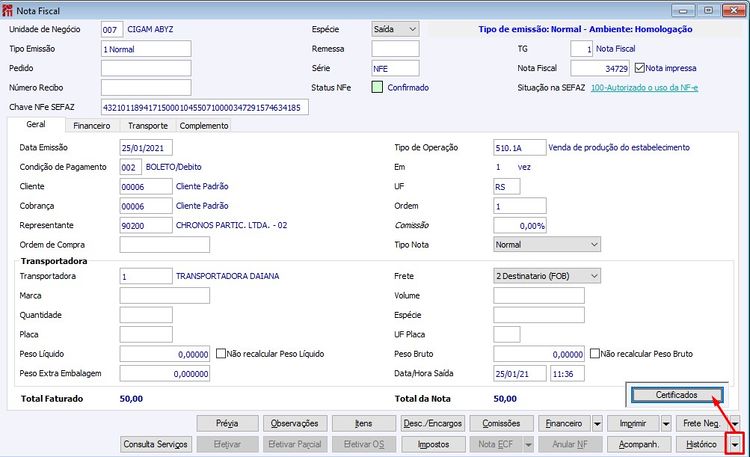This screenshot has height=457, width=750.
Task: Click the Certificados button
Action: (x=677, y=395)
